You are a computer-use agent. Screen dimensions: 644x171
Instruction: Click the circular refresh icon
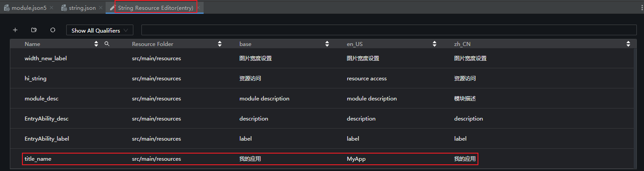coord(53,30)
